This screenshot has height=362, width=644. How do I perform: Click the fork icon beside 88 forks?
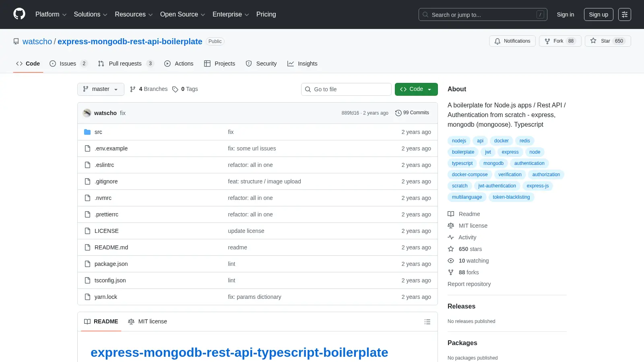[451, 272]
